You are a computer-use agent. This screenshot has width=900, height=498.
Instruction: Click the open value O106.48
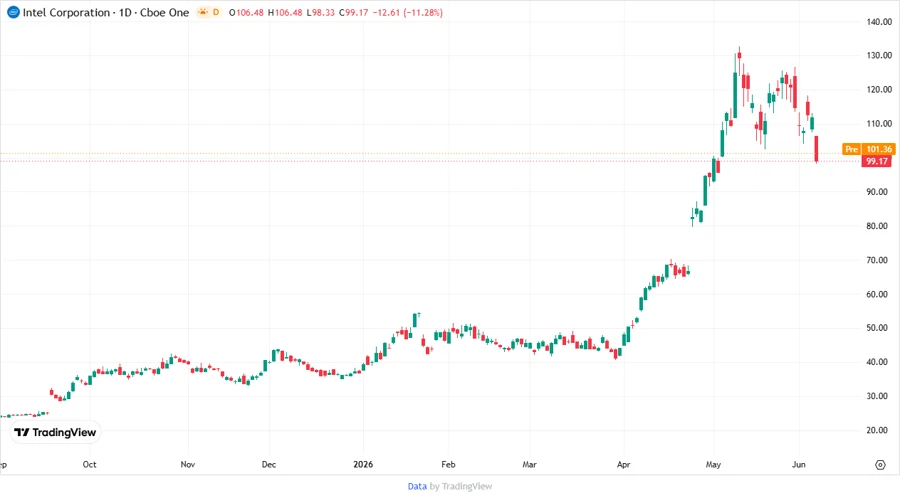(246, 13)
